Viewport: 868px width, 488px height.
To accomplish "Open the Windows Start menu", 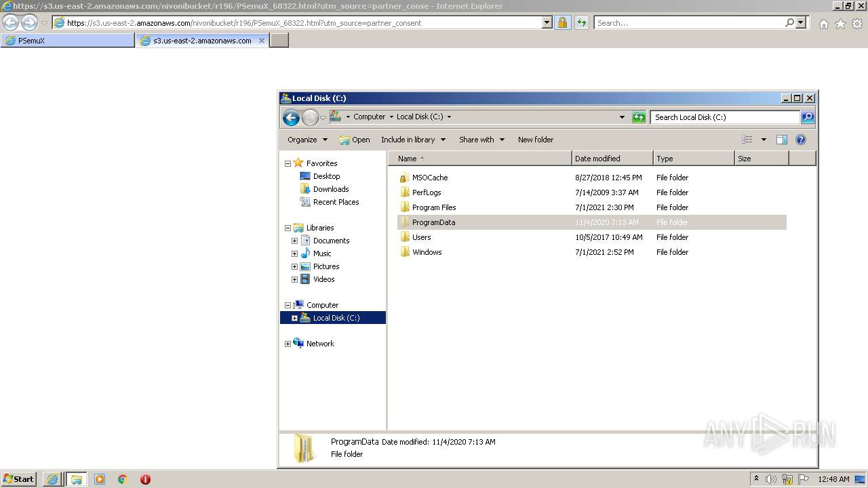I will coord(18,479).
